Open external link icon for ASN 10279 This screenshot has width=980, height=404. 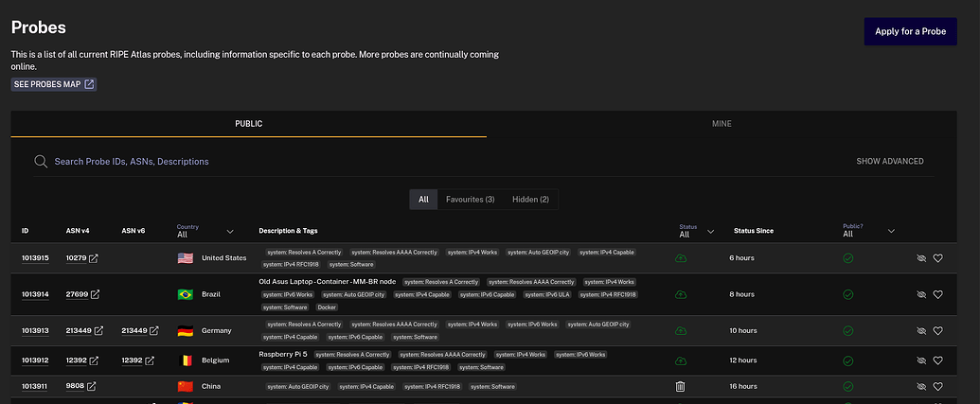pos(94,257)
